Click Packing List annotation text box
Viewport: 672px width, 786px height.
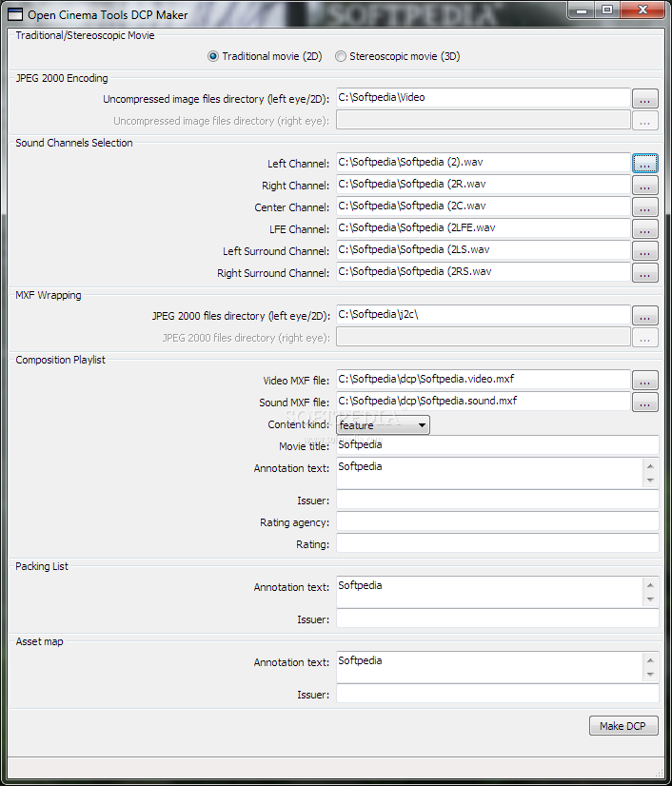(489, 592)
